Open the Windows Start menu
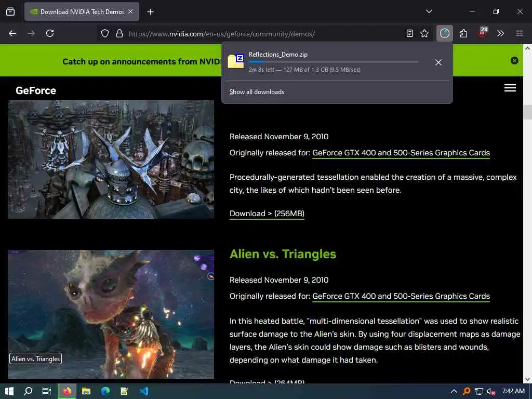 (x=9, y=391)
